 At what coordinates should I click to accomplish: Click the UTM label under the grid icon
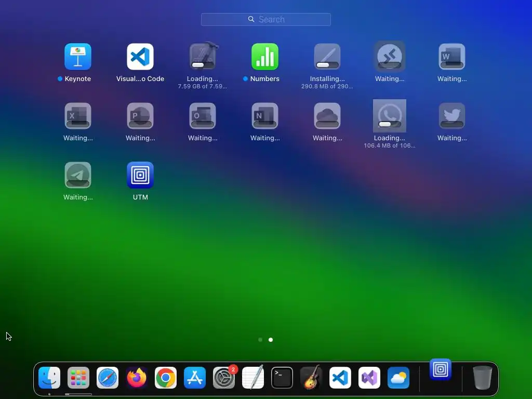click(x=140, y=197)
